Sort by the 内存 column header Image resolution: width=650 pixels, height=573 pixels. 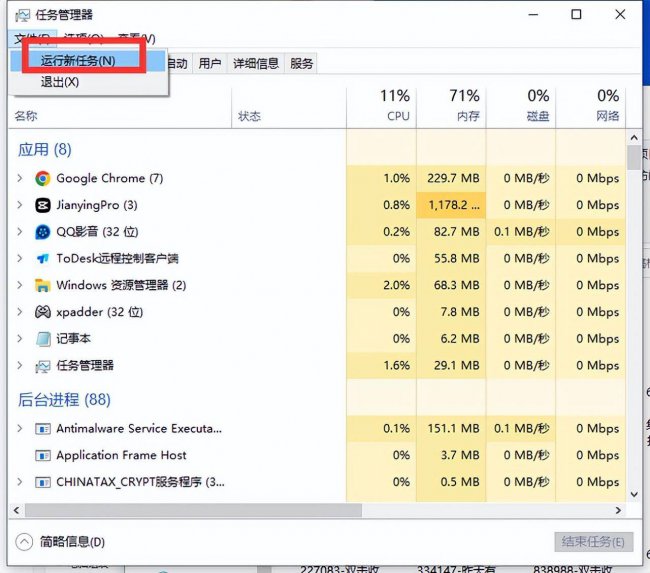pos(451,107)
